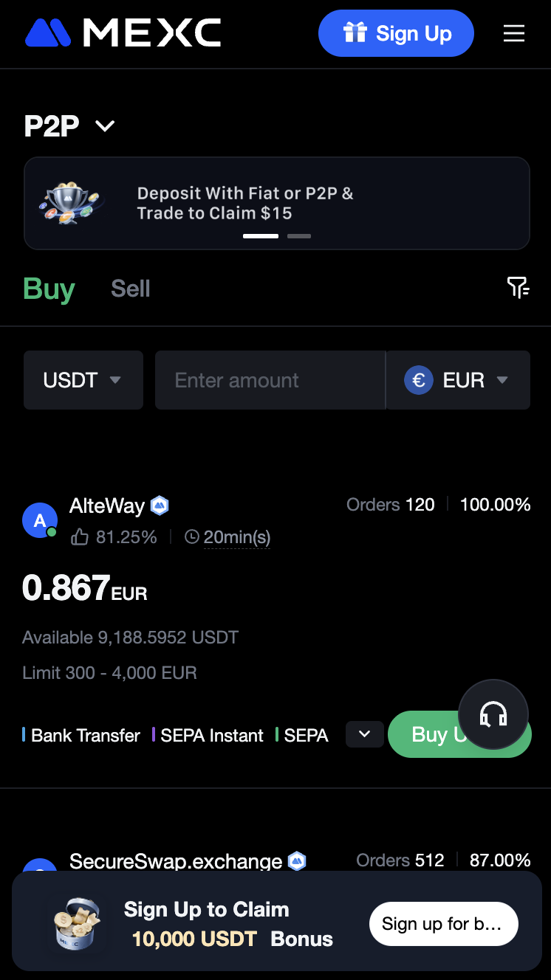The image size is (551, 980).
Task: Select the second banner slide indicator
Action: point(299,236)
